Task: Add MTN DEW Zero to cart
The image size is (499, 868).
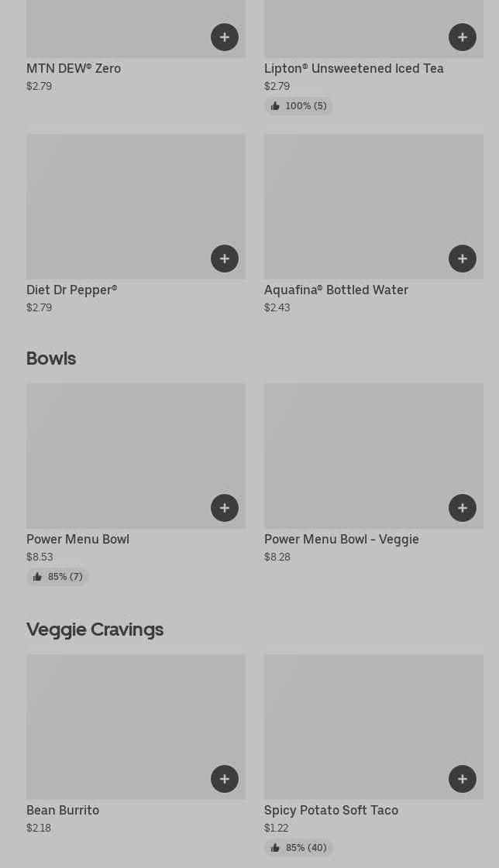Action: (x=225, y=37)
